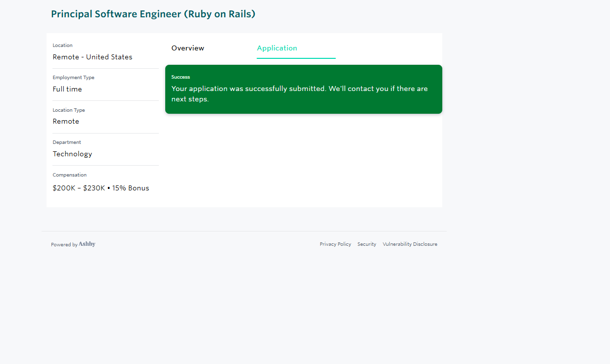Viewport: 610px width, 364px height.
Task: Switch to the Overview tab
Action: [x=188, y=48]
